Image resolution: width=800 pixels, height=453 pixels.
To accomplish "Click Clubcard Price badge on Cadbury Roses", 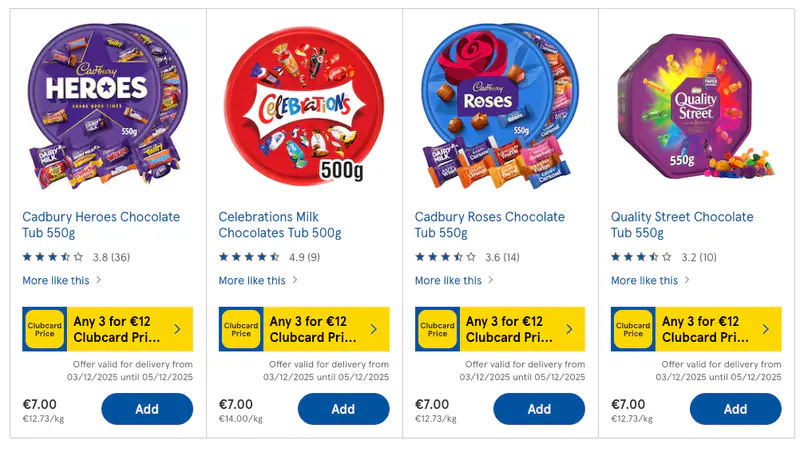I will coord(437,329).
